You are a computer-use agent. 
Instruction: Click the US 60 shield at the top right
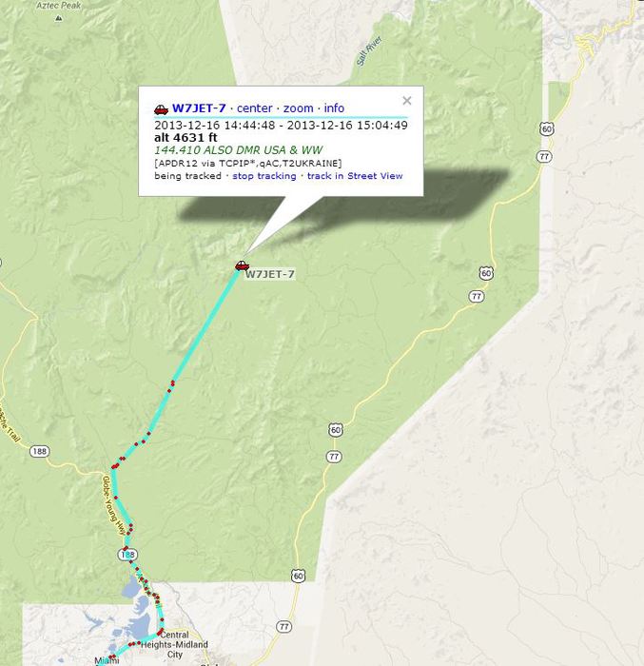click(x=547, y=128)
